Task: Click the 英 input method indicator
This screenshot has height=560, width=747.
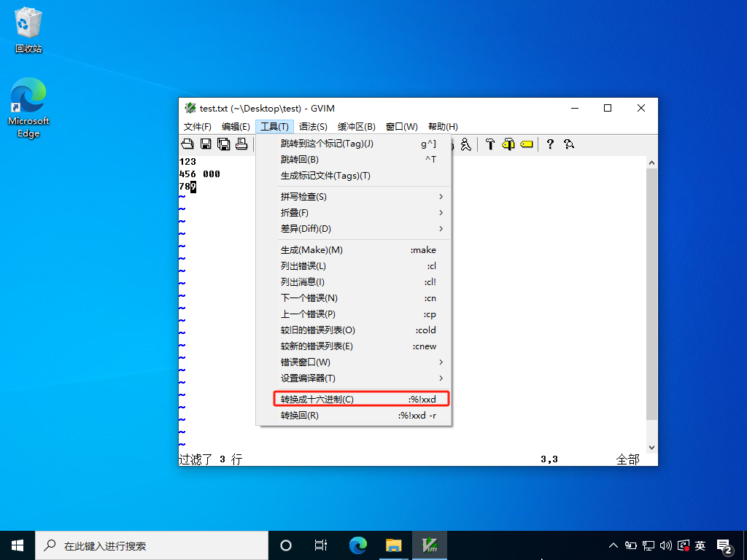Action: pos(700,545)
